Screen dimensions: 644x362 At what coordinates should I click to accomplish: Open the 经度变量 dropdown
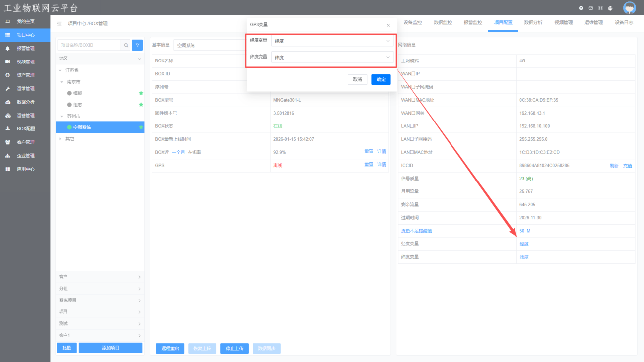coord(332,41)
